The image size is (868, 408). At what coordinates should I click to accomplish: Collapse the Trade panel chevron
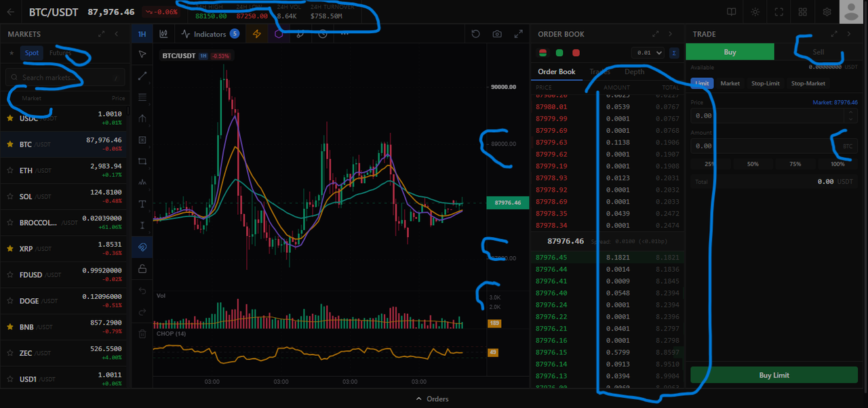coord(850,34)
